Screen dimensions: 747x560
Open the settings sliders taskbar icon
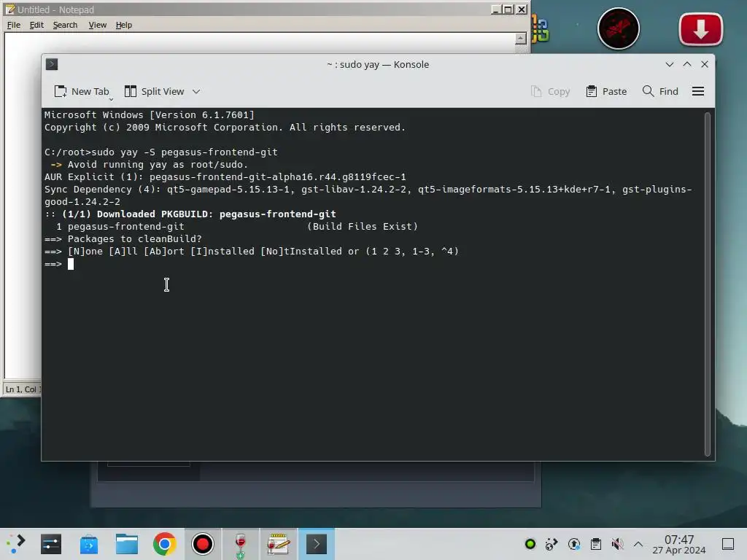51,544
